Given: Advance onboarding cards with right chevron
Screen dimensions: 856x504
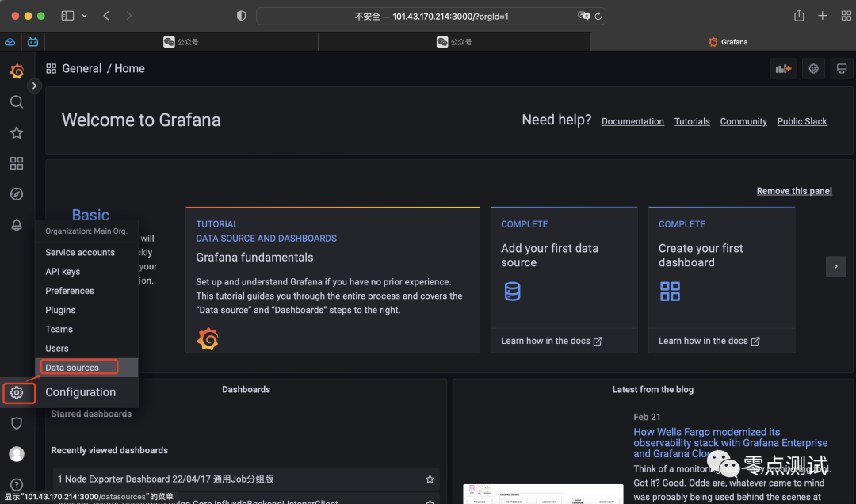Looking at the screenshot, I should pos(836,266).
